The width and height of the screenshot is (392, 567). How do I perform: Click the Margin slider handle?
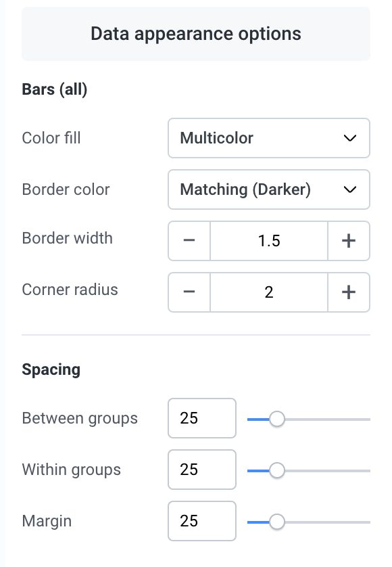tap(277, 522)
